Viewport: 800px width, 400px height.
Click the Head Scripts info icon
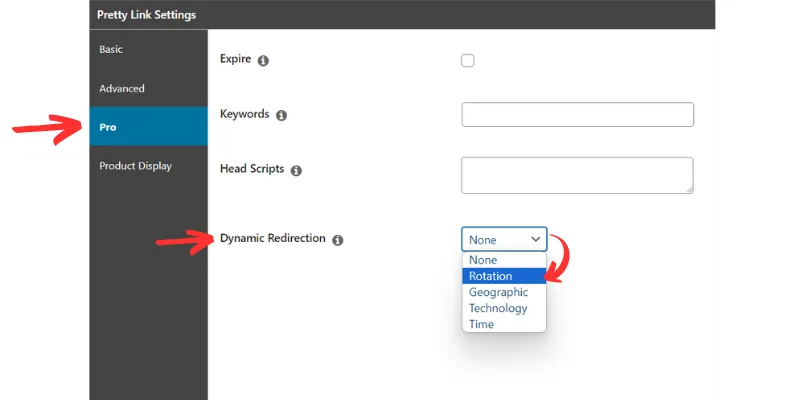(296, 171)
